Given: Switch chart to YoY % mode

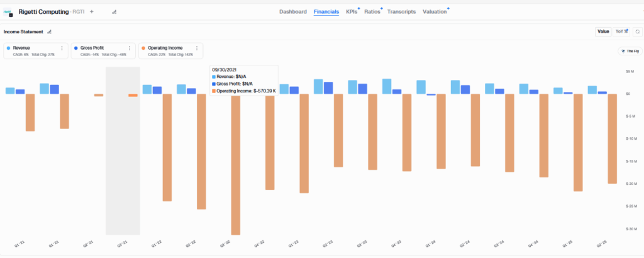Looking at the screenshot, I should click(x=621, y=31).
